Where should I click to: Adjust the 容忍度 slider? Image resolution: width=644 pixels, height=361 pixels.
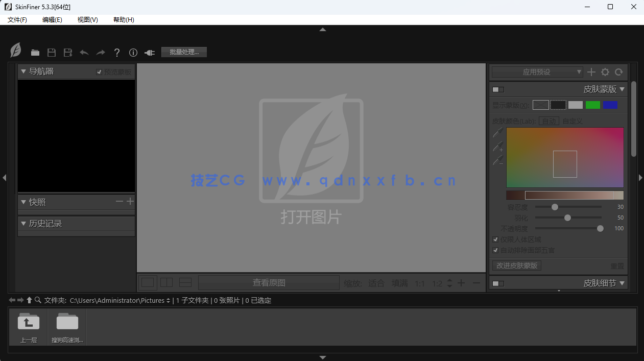pos(555,207)
